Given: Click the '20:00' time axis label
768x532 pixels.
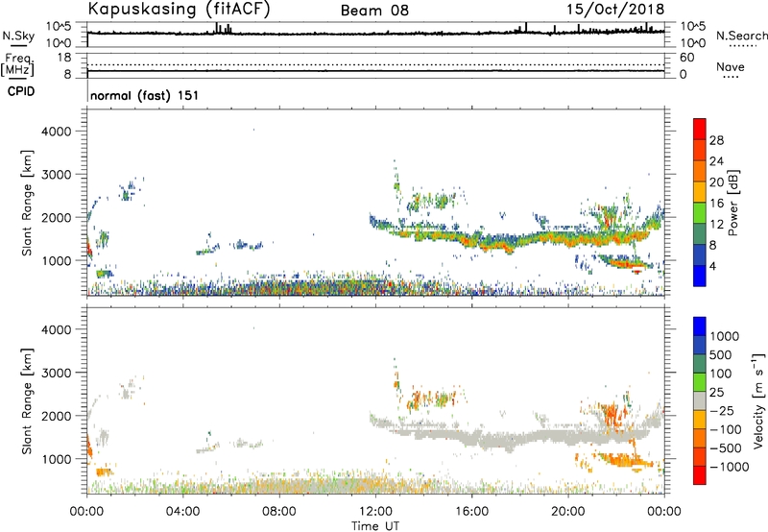Looking at the screenshot, I should (x=568, y=512).
